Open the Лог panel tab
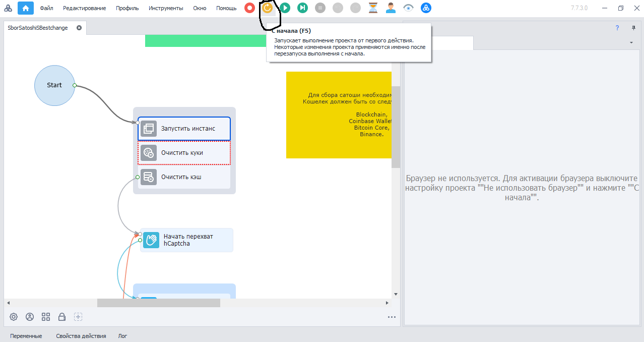 pyautogui.click(x=122, y=336)
